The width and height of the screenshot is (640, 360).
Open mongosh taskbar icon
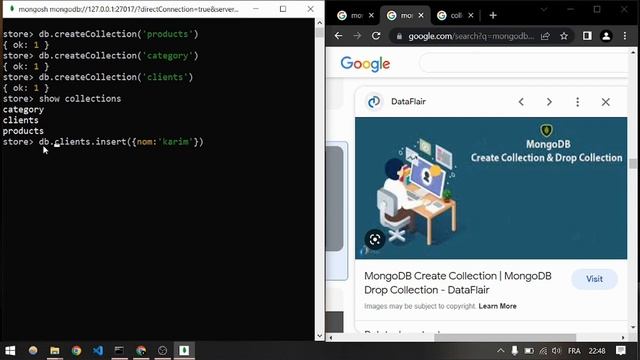(184, 350)
